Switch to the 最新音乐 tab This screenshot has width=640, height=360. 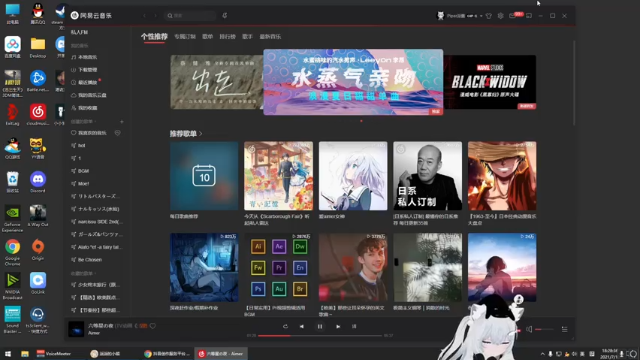270,36
